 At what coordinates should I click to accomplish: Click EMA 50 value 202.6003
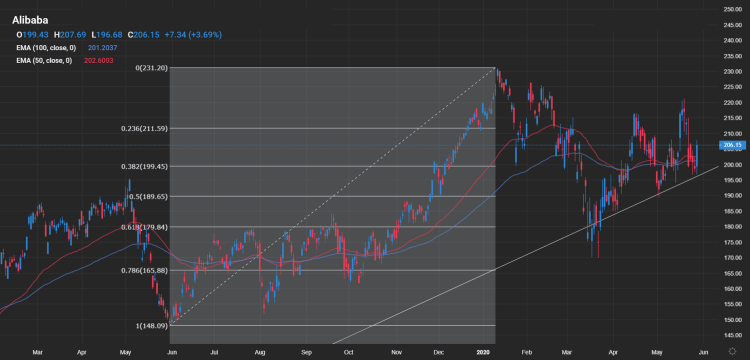click(x=99, y=61)
